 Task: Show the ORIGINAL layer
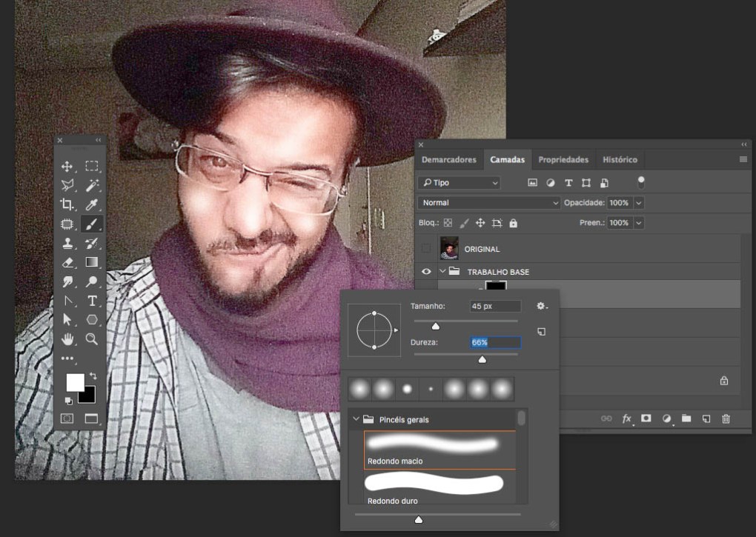[426, 249]
